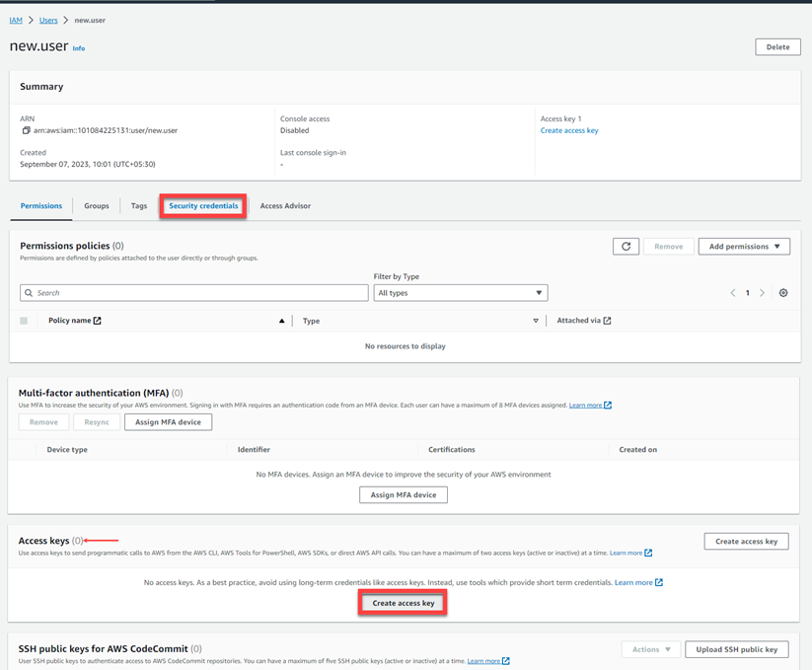Click the Create access key link in Summary
The image size is (812, 670).
point(569,130)
